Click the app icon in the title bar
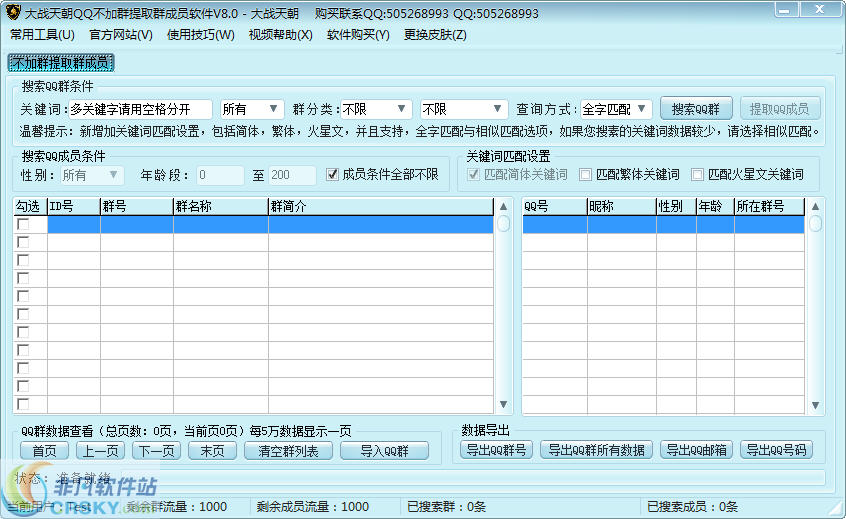846x519 pixels. (13, 14)
